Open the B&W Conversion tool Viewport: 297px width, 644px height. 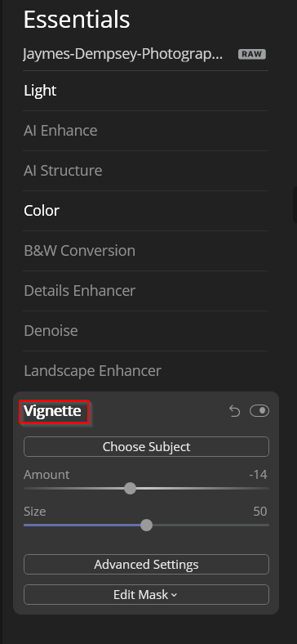(x=145, y=251)
